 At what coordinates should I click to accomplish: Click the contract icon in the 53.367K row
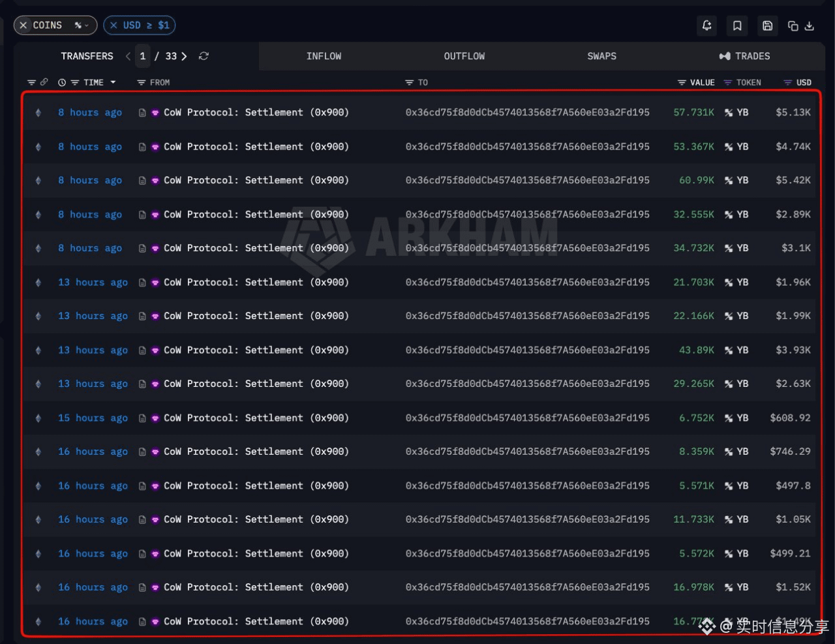[142, 147]
